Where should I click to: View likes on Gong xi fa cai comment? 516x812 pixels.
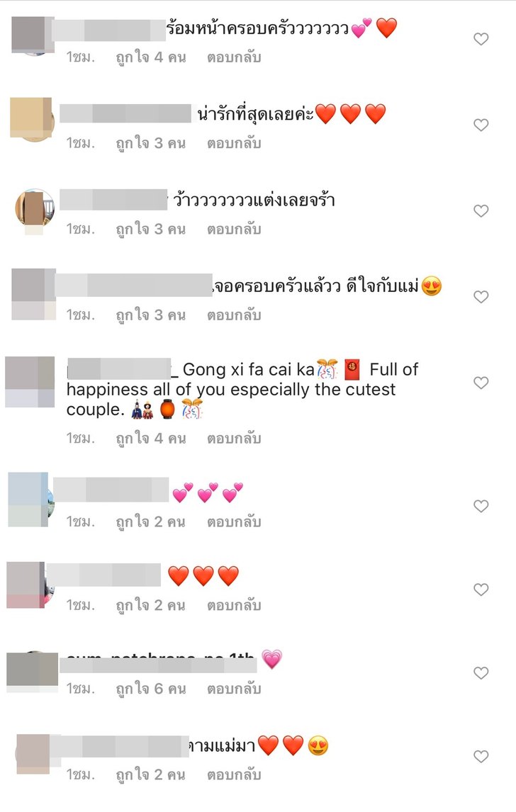pos(151,439)
